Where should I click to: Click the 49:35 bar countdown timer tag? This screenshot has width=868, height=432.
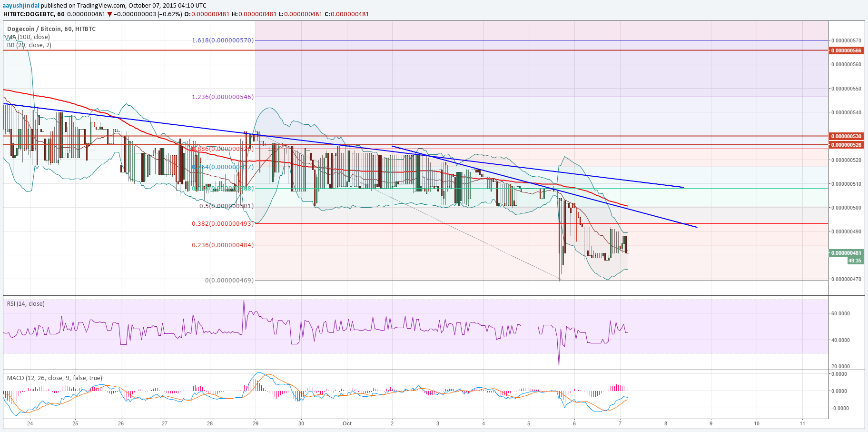click(x=855, y=261)
